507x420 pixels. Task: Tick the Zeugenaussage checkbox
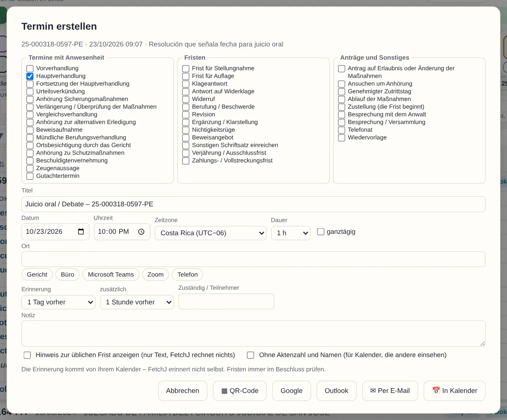point(30,168)
